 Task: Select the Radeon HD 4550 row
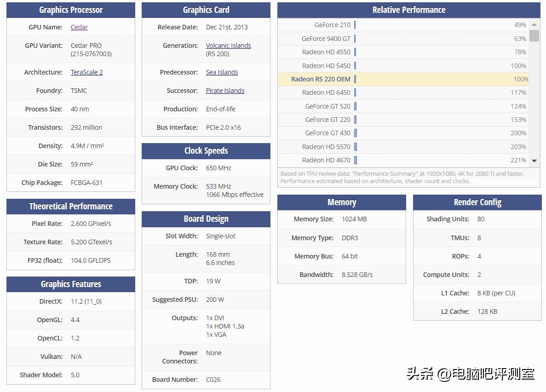(403, 52)
